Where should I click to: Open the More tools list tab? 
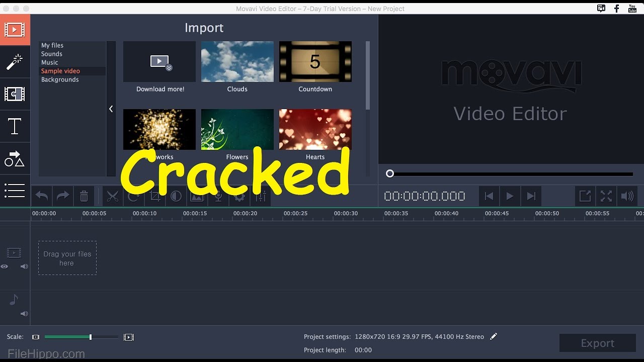coord(15,190)
